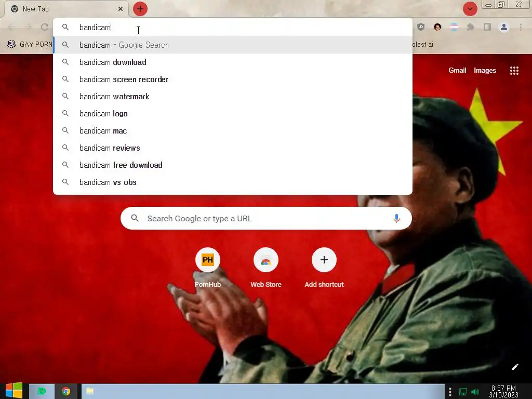The image size is (532, 399).
Task: Open the Chrome profile avatar button
Action: 504,27
